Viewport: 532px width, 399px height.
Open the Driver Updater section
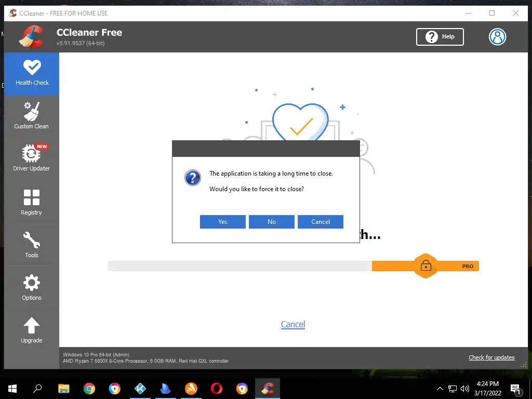(32, 158)
